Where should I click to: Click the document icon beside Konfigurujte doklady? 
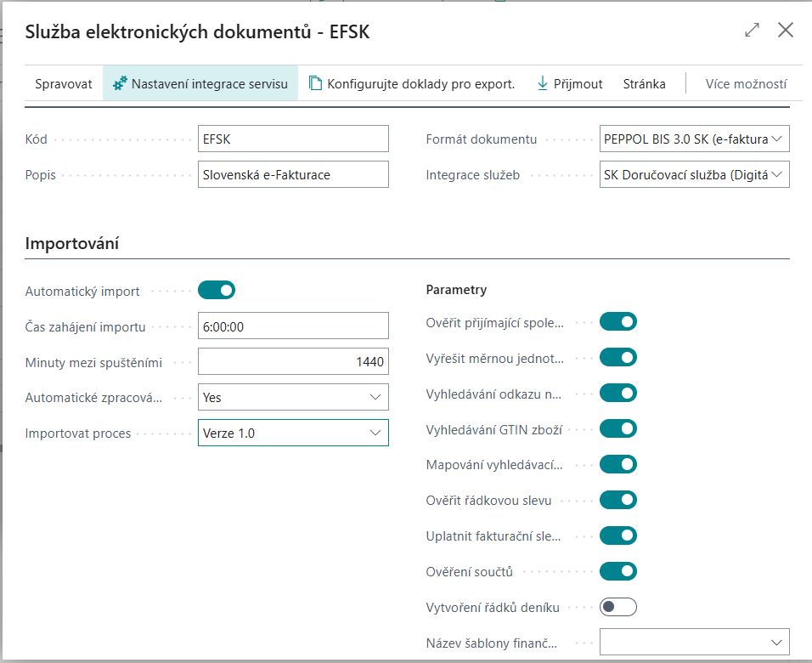pyautogui.click(x=315, y=83)
